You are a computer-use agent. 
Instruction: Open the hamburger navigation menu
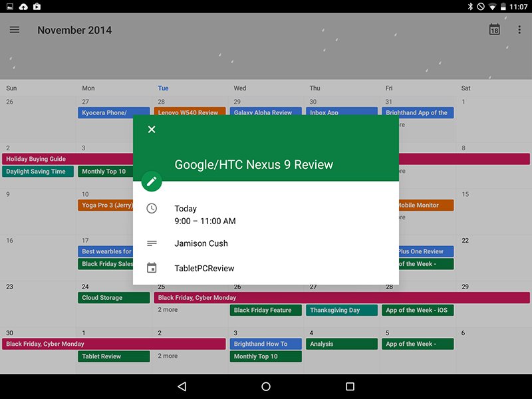point(14,30)
